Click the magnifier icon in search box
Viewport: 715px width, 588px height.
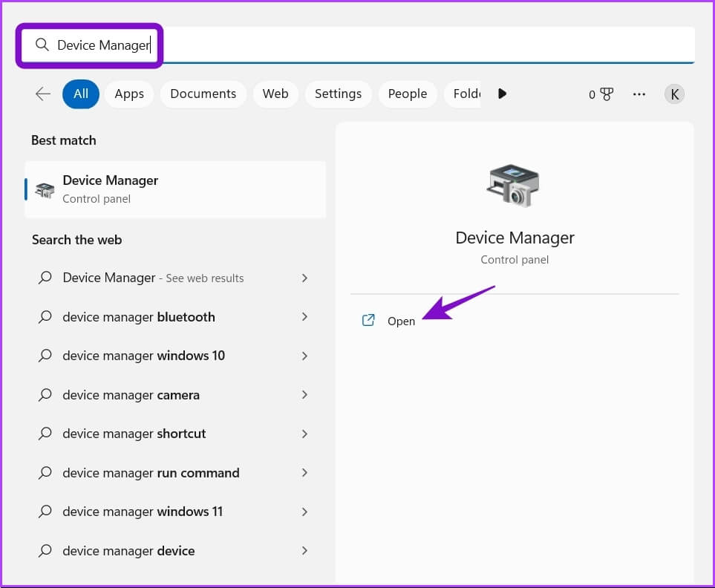click(x=42, y=45)
